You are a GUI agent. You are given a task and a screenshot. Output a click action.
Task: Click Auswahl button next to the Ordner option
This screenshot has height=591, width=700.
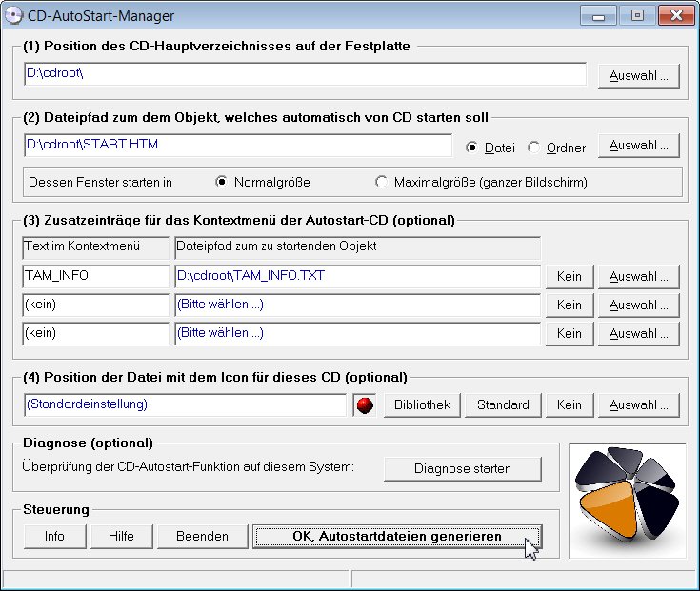pyautogui.click(x=638, y=146)
